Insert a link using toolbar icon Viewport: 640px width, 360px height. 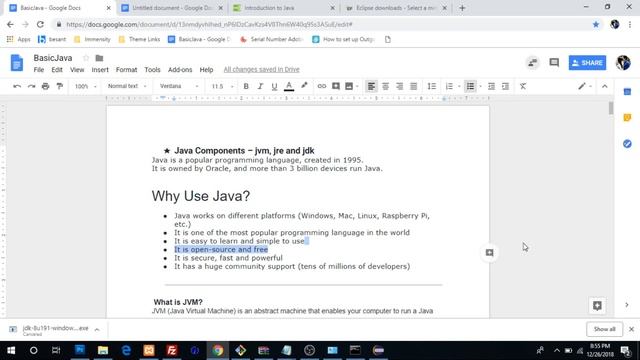coord(322,86)
